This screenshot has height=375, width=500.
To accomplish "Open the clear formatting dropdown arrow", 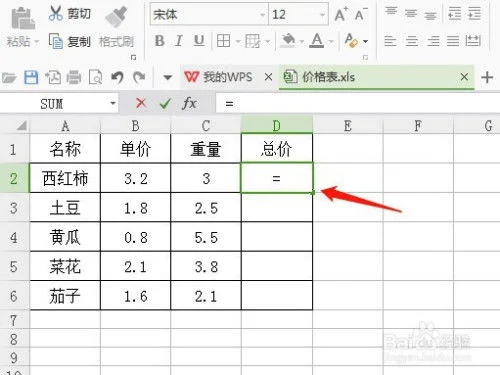I will [366, 42].
